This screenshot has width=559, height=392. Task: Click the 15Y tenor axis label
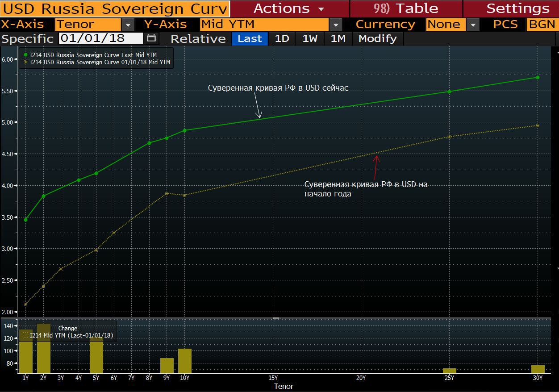click(x=273, y=378)
